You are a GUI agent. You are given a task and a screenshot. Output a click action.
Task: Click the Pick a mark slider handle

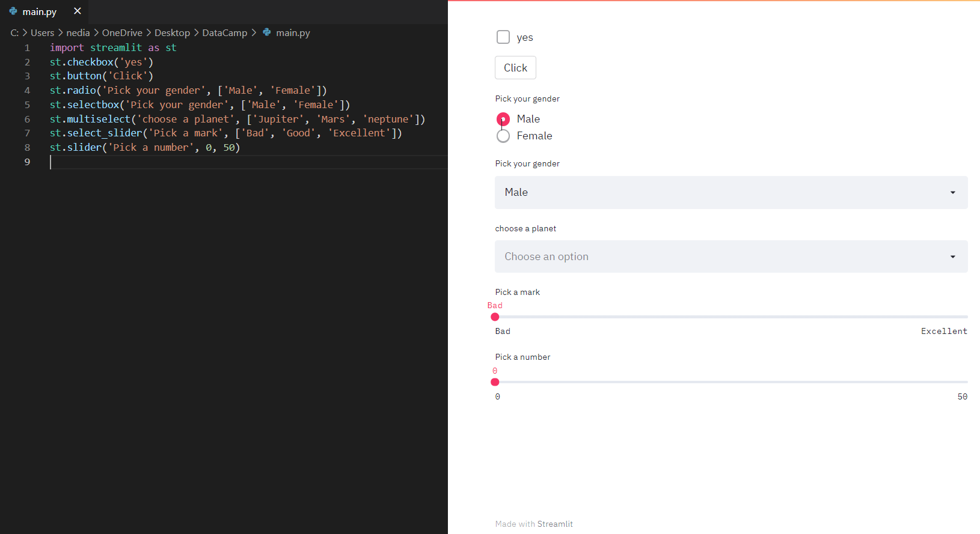tap(495, 317)
